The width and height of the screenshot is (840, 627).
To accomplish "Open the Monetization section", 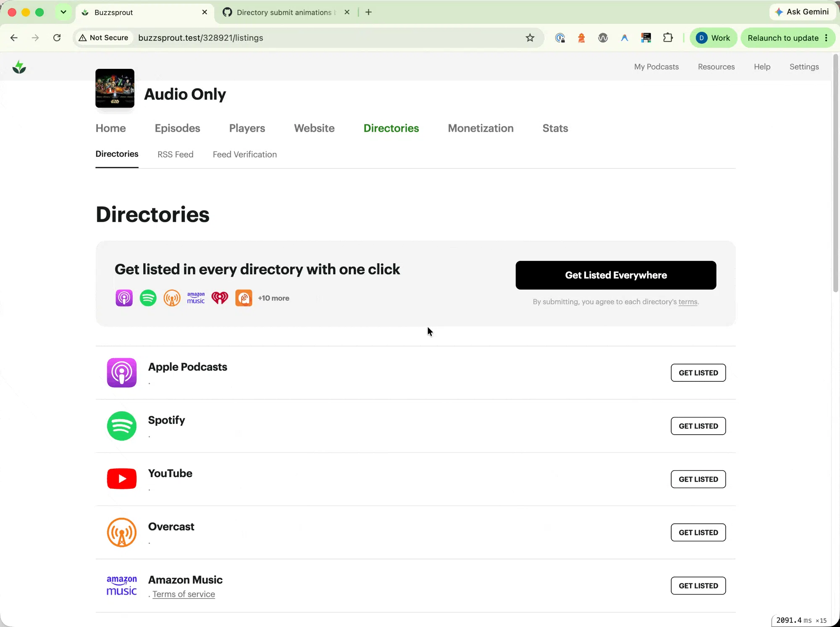I will (x=480, y=128).
